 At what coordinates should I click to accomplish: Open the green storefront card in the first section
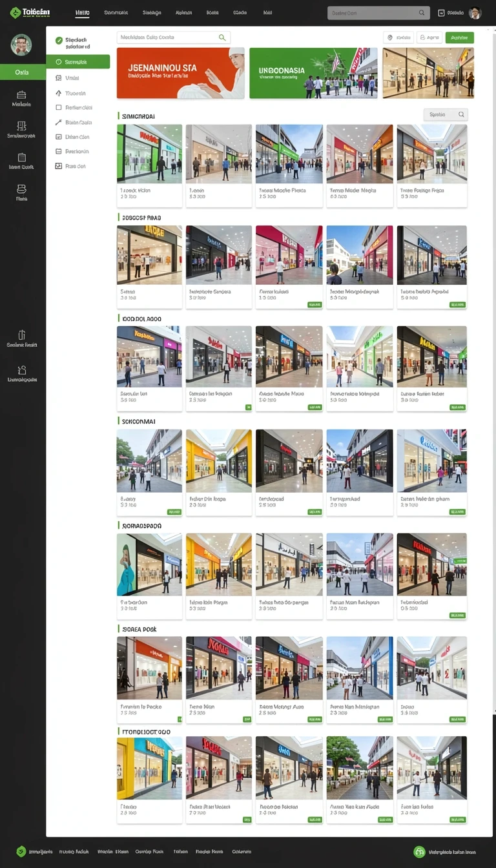click(149, 166)
